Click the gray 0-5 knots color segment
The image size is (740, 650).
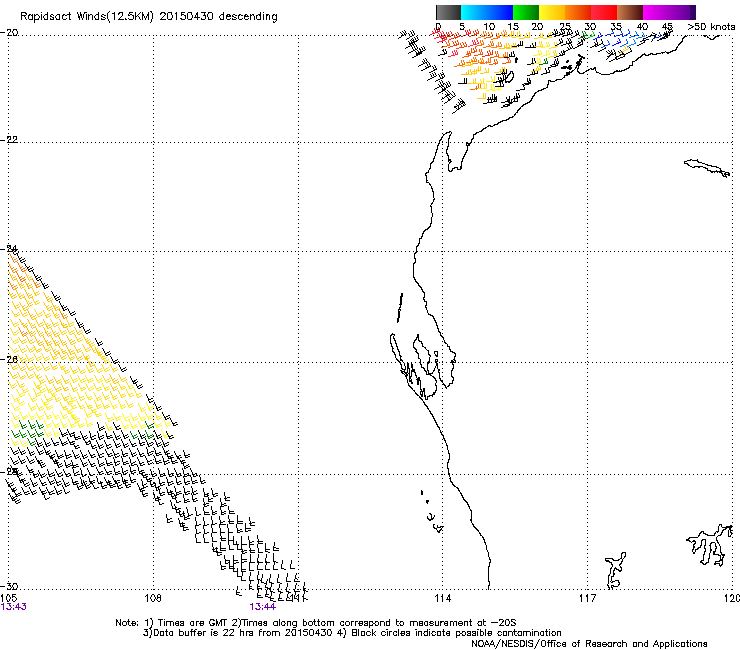click(448, 12)
